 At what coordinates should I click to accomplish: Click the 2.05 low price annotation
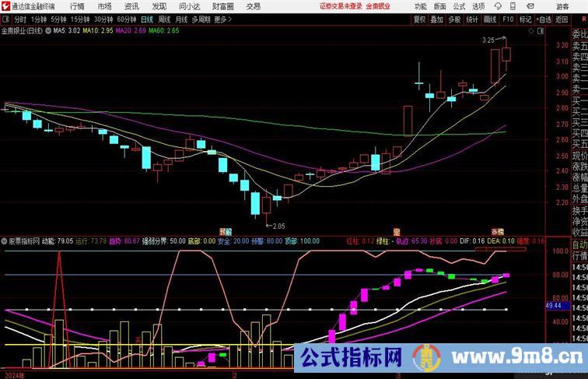click(x=278, y=226)
